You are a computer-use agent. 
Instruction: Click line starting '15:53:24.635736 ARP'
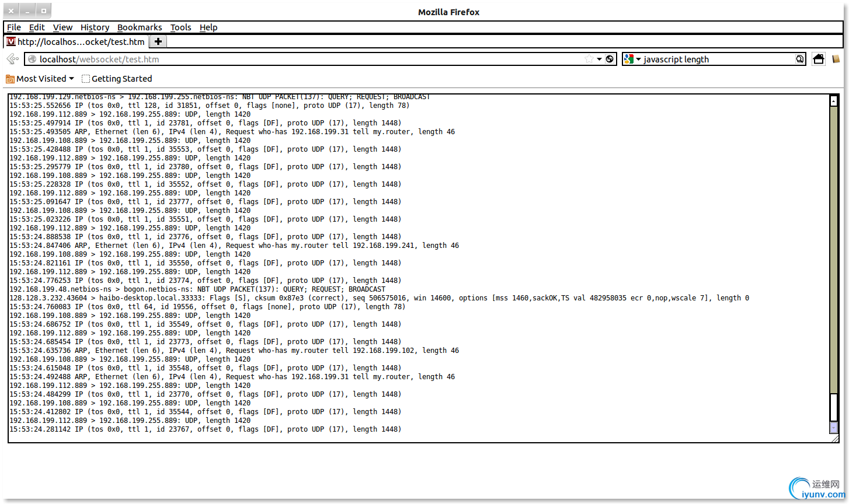tap(234, 351)
